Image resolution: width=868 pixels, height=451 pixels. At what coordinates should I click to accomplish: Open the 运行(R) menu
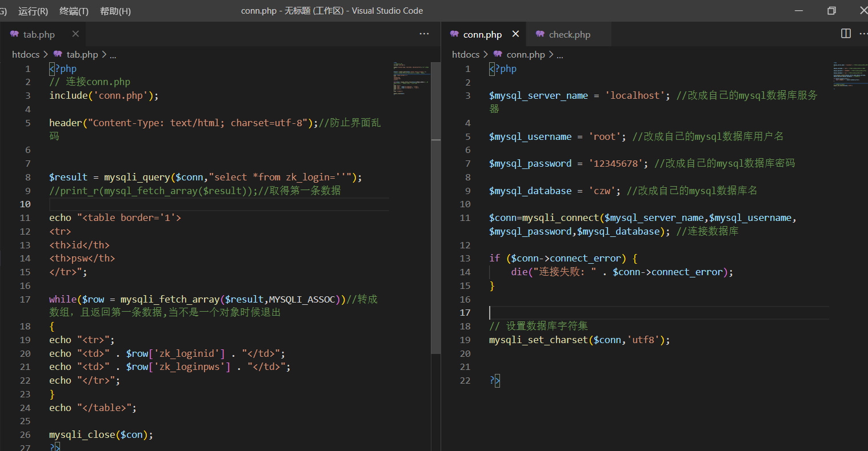coord(33,10)
